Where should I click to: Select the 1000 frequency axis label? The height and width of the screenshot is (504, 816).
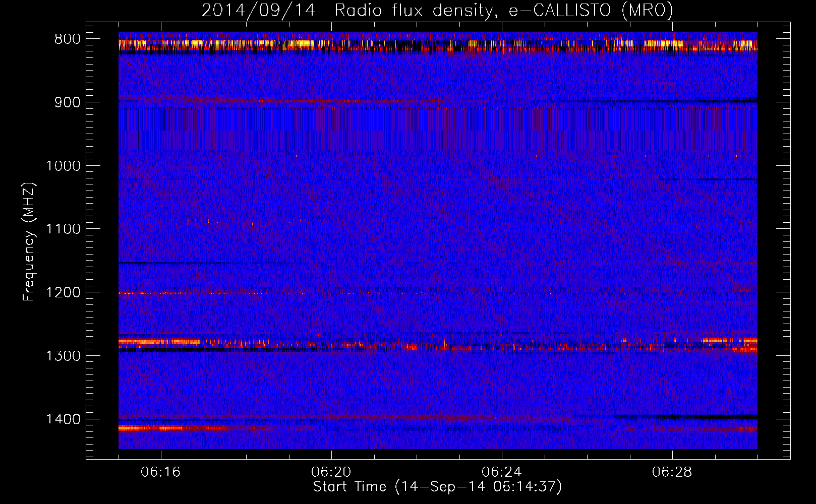point(63,166)
